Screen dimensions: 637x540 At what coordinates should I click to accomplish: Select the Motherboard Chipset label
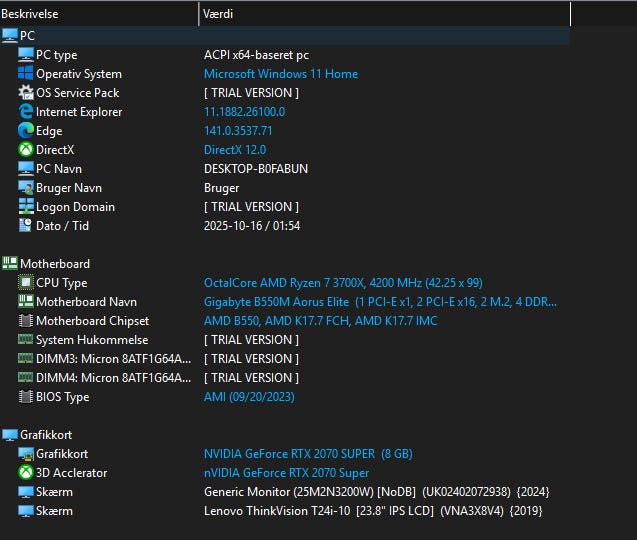pyautogui.click(x=93, y=321)
